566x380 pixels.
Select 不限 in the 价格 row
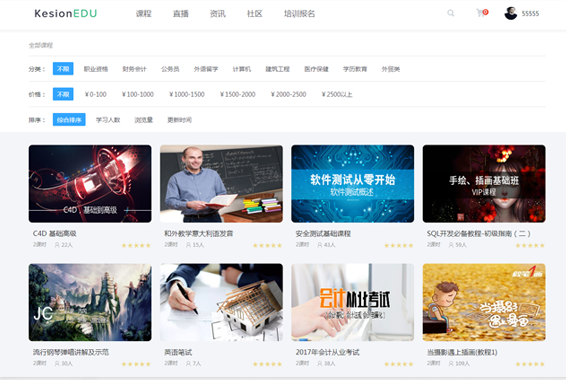click(63, 94)
